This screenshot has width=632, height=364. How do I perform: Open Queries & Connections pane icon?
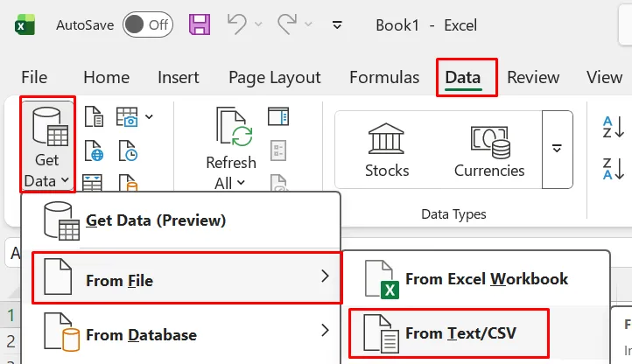coord(278,116)
